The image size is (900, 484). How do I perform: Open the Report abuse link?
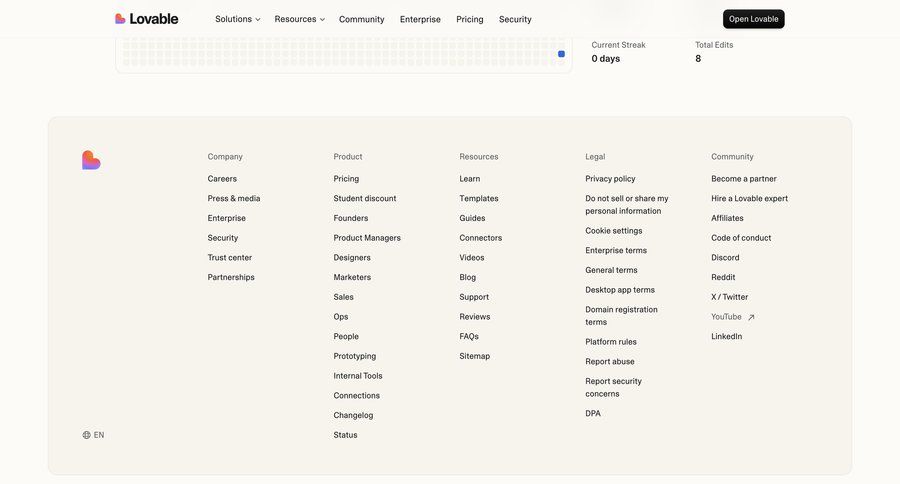point(610,362)
